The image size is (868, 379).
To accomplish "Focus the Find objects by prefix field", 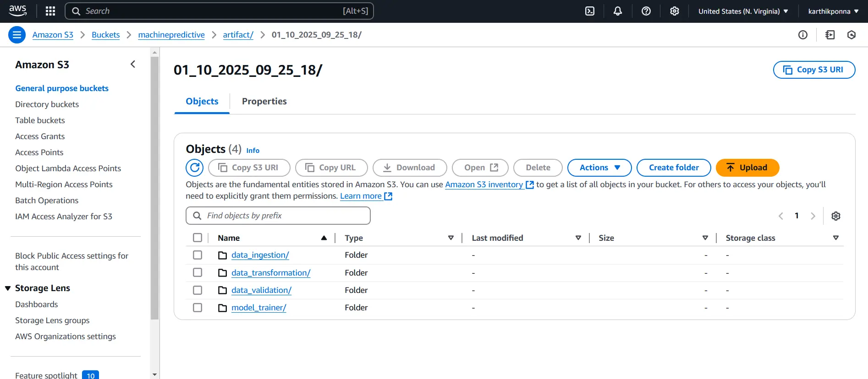I will click(x=278, y=216).
